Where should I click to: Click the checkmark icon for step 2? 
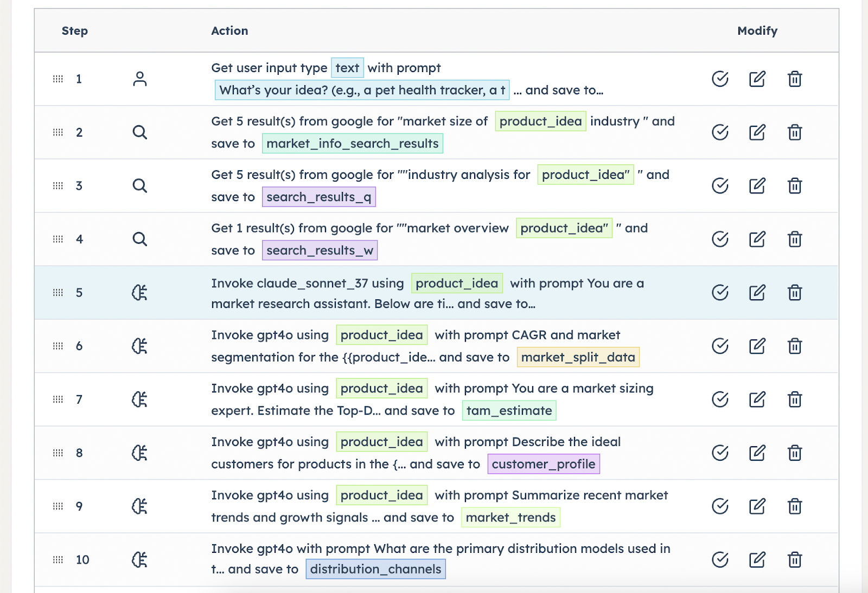tap(720, 132)
